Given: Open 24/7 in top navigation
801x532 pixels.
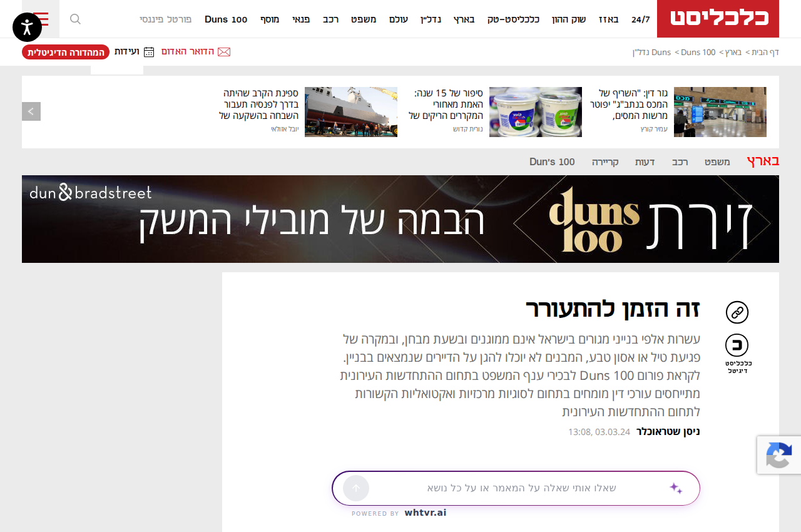Looking at the screenshot, I should tap(641, 19).
